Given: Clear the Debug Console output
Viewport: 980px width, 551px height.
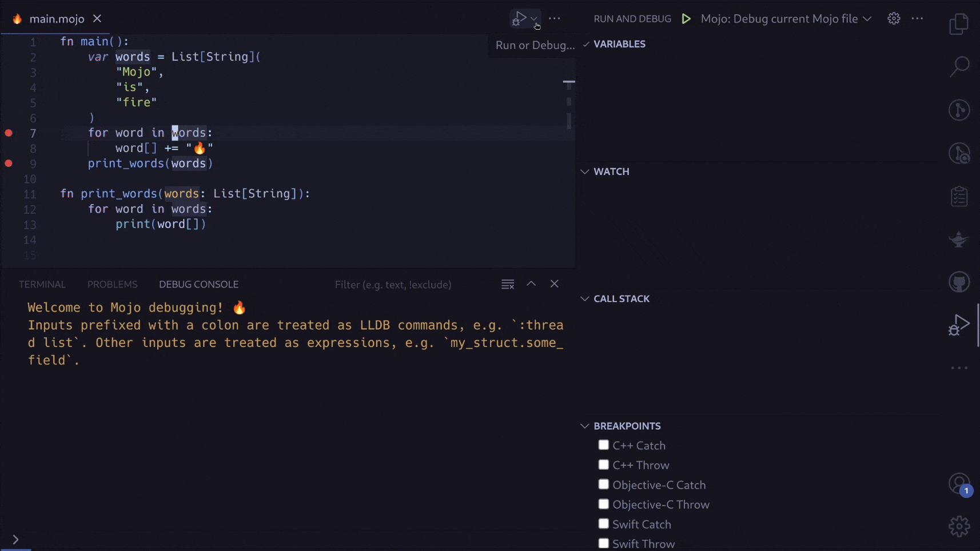Looking at the screenshot, I should (507, 284).
